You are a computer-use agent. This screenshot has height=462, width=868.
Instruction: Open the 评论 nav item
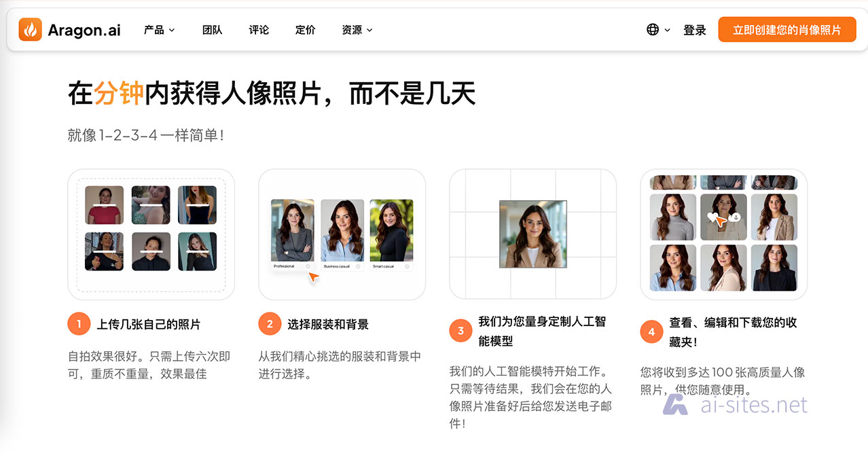[259, 30]
